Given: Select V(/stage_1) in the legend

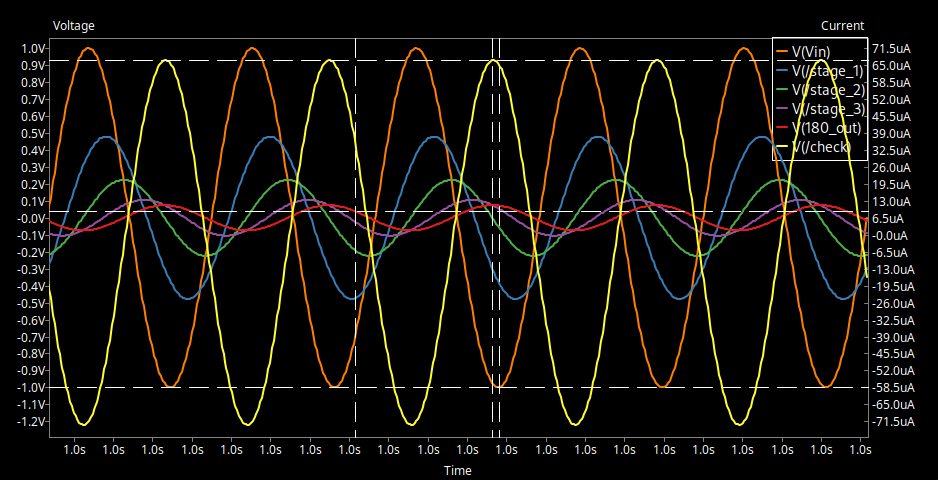Looking at the screenshot, I should [826, 70].
